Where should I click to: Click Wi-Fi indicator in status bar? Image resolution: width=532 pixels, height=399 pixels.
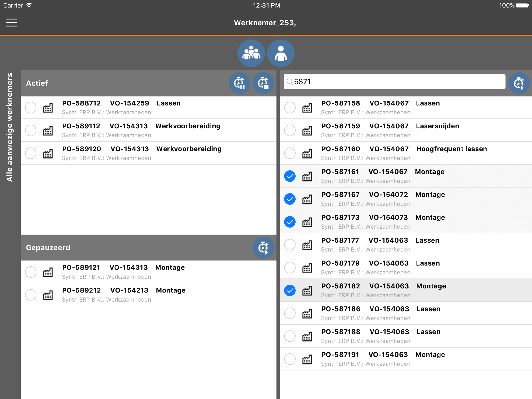[x=29, y=5]
